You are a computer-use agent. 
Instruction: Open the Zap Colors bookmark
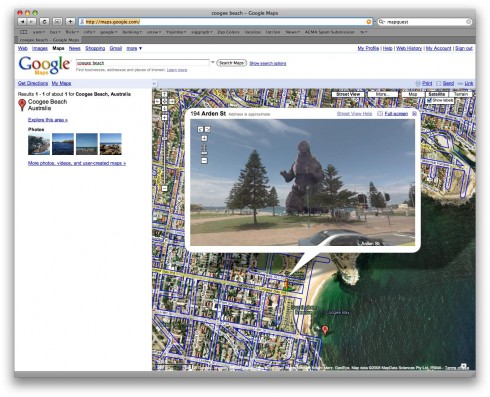[228, 32]
